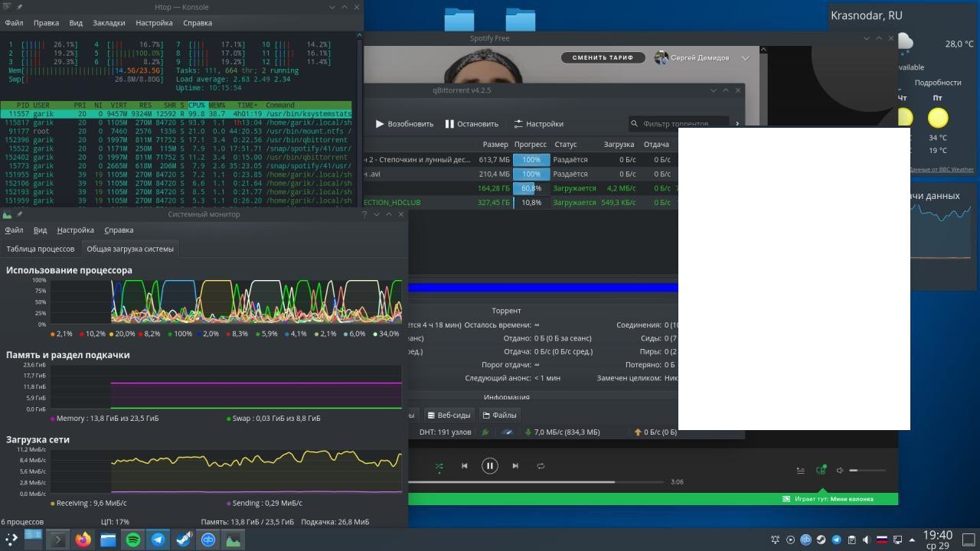Skip to previous track in Spotify

coord(464,465)
